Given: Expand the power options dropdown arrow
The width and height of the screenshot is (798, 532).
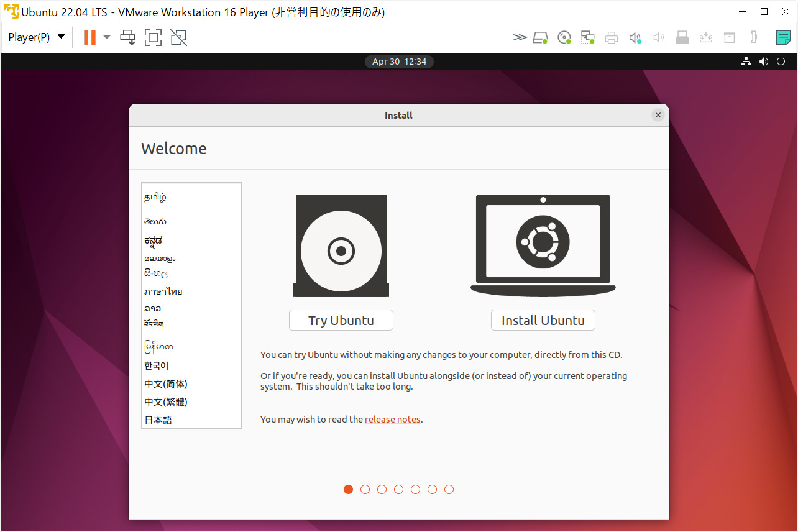Looking at the screenshot, I should (x=106, y=37).
